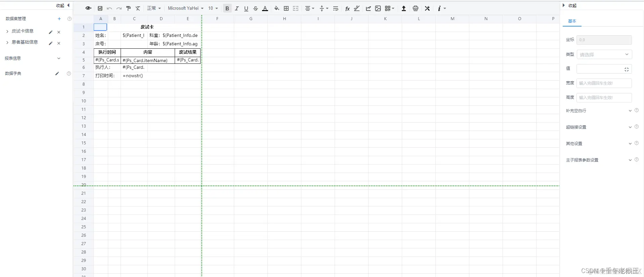Select the 基本 tab
Screen dimensions: 644x277
[572, 21]
